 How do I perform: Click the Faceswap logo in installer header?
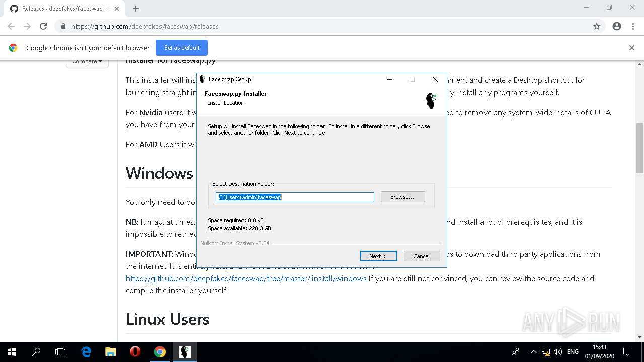click(x=431, y=100)
